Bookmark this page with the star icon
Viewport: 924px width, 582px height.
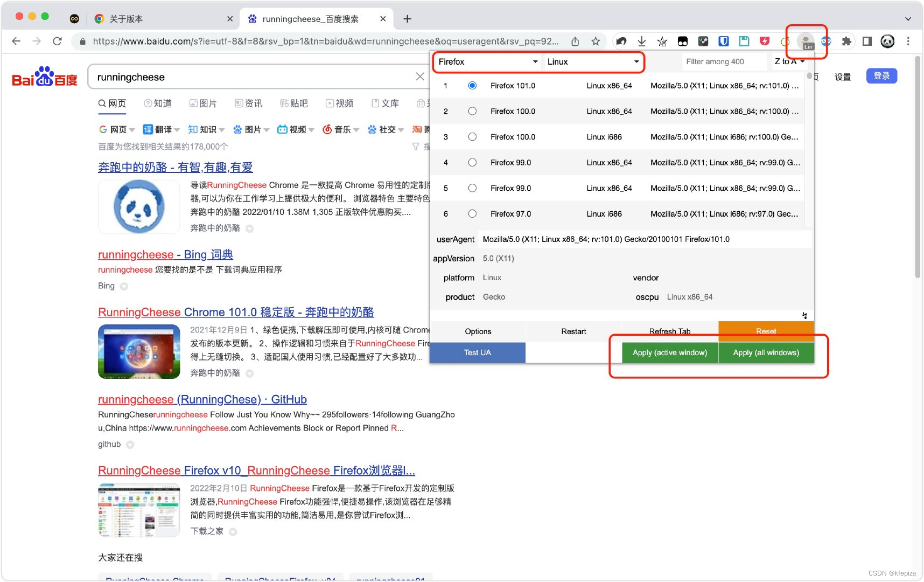596,41
